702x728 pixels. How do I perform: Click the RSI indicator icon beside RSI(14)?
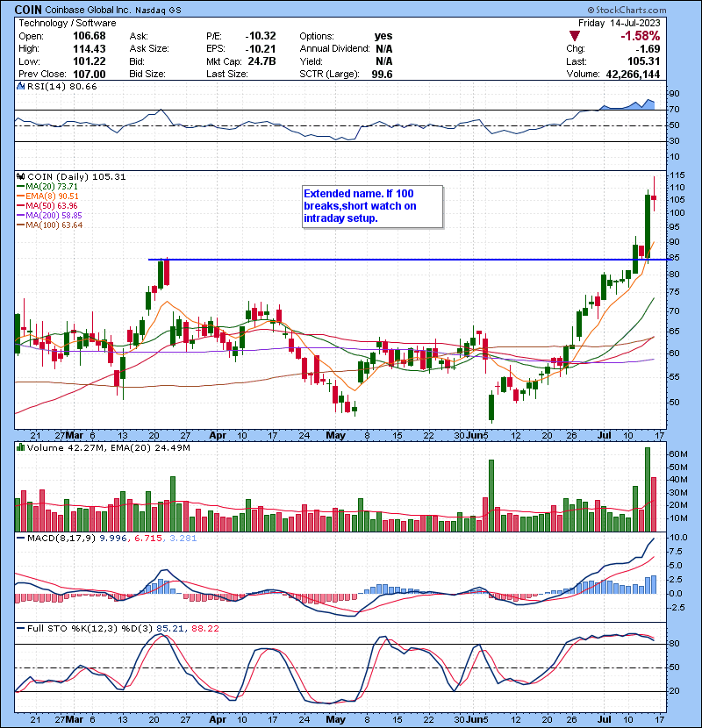20,86
